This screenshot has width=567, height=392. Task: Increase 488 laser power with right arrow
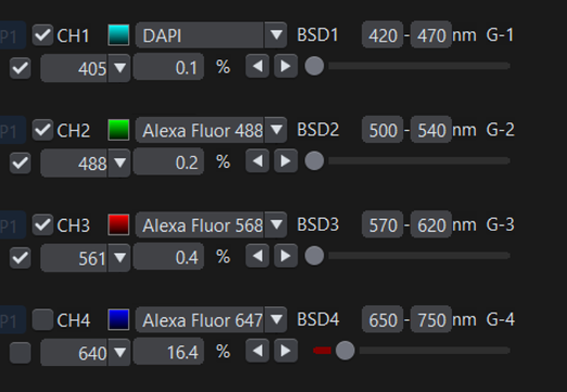[285, 162]
